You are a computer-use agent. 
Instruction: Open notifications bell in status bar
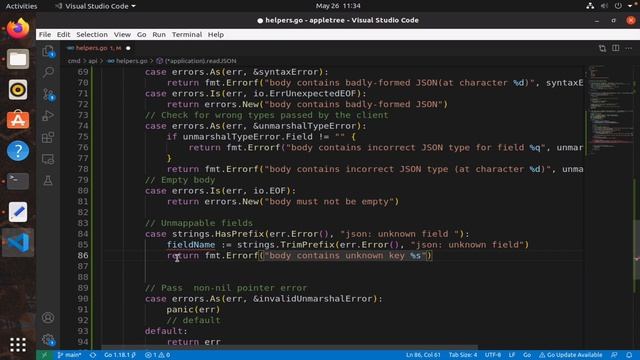pos(629,355)
